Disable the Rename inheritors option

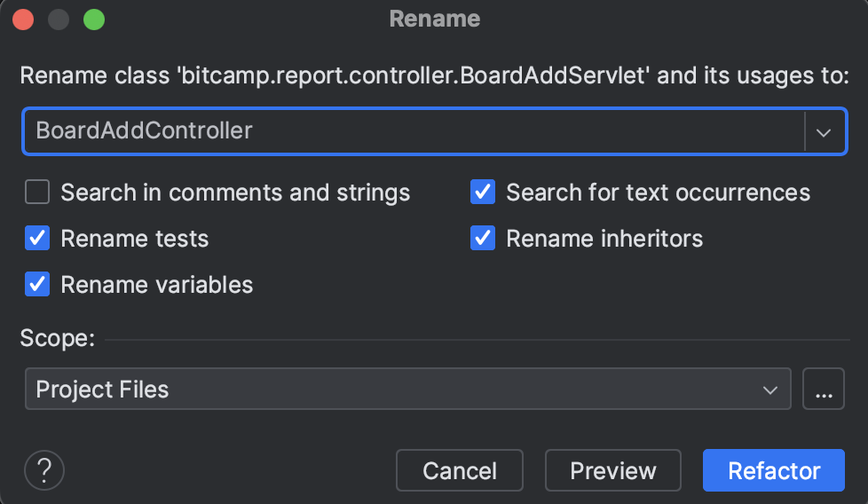tap(483, 239)
